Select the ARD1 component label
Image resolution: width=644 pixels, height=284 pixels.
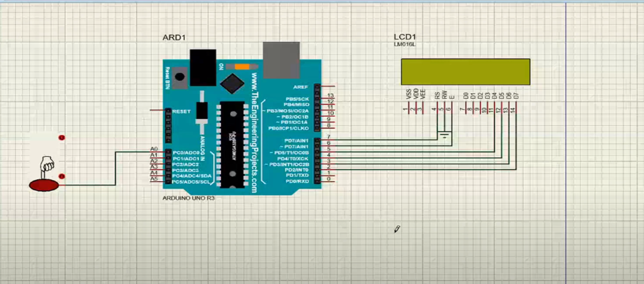[174, 37]
